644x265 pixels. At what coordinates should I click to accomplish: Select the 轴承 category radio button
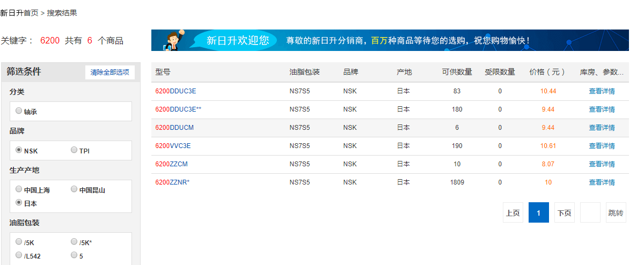tap(19, 111)
